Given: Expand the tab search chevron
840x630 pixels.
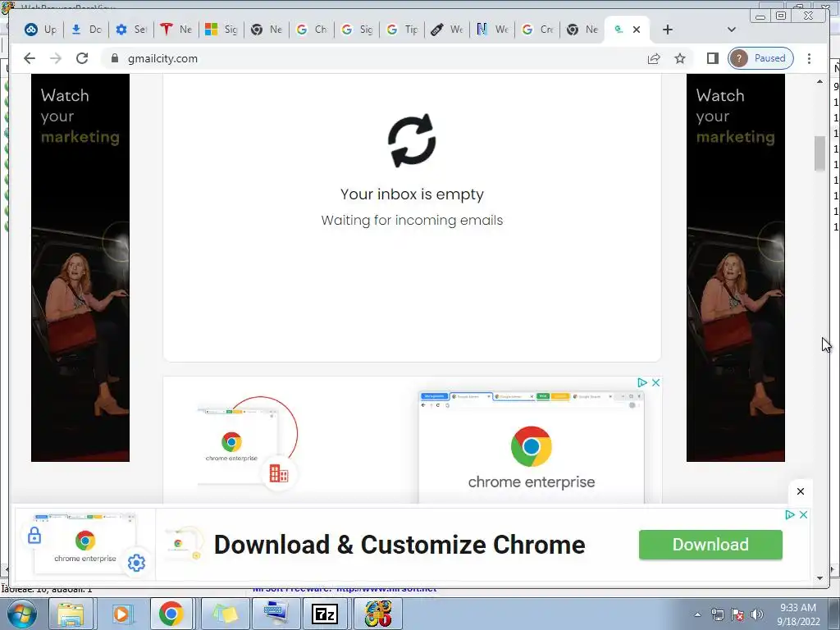Looking at the screenshot, I should tap(731, 30).
